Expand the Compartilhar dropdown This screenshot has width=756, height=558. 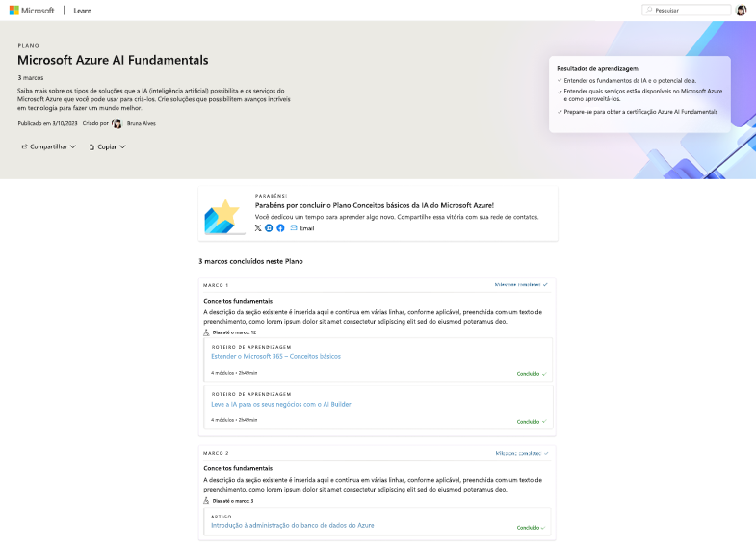pyautogui.click(x=49, y=146)
